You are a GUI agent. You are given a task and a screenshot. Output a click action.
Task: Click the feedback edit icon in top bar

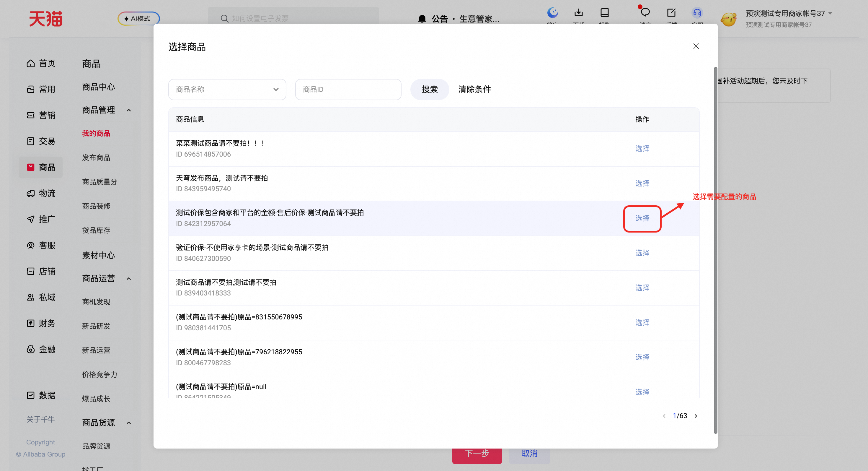point(671,13)
